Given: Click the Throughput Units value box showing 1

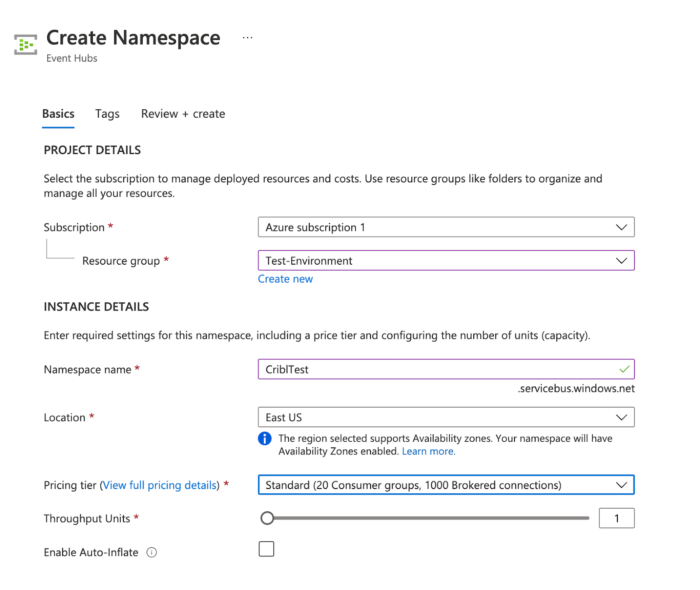Looking at the screenshot, I should pos(616,518).
